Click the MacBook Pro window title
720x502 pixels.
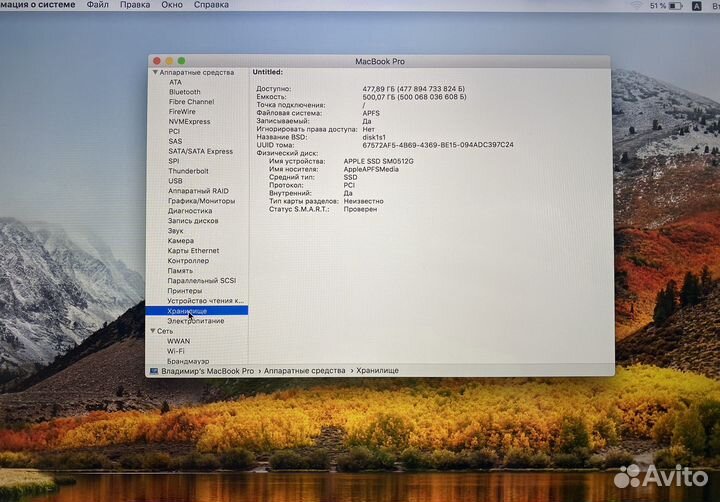(380, 62)
